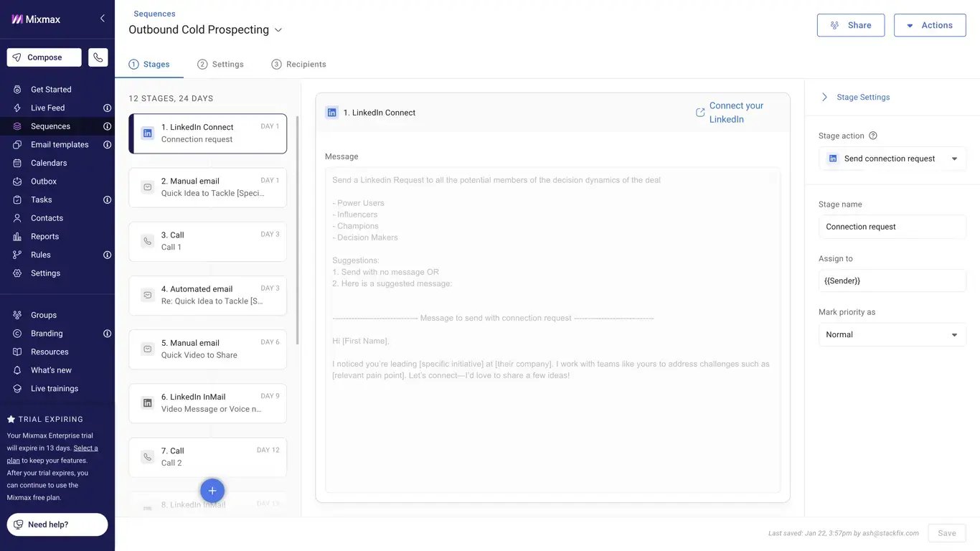This screenshot has width=980, height=551.
Task: Click LinkedIn icon in the stage editor header
Action: click(331, 113)
